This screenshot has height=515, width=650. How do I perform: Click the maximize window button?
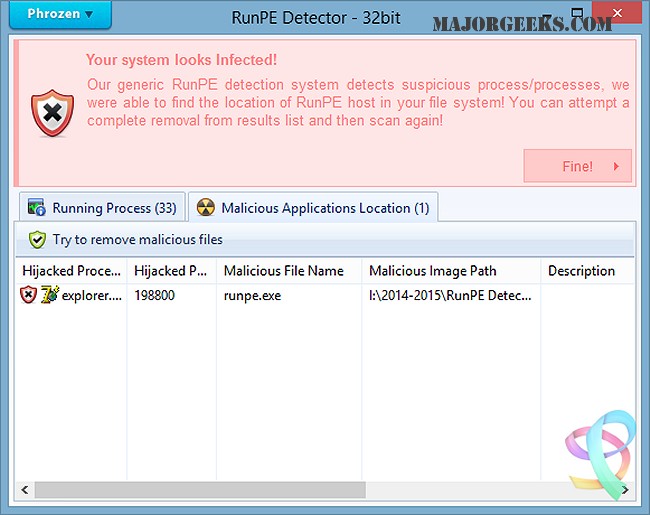pyautogui.click(x=577, y=13)
